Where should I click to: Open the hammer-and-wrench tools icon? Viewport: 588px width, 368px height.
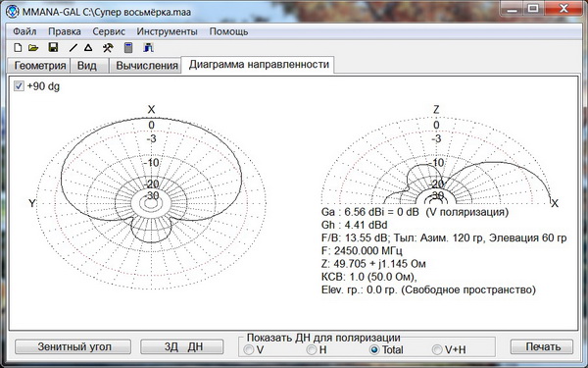click(108, 48)
